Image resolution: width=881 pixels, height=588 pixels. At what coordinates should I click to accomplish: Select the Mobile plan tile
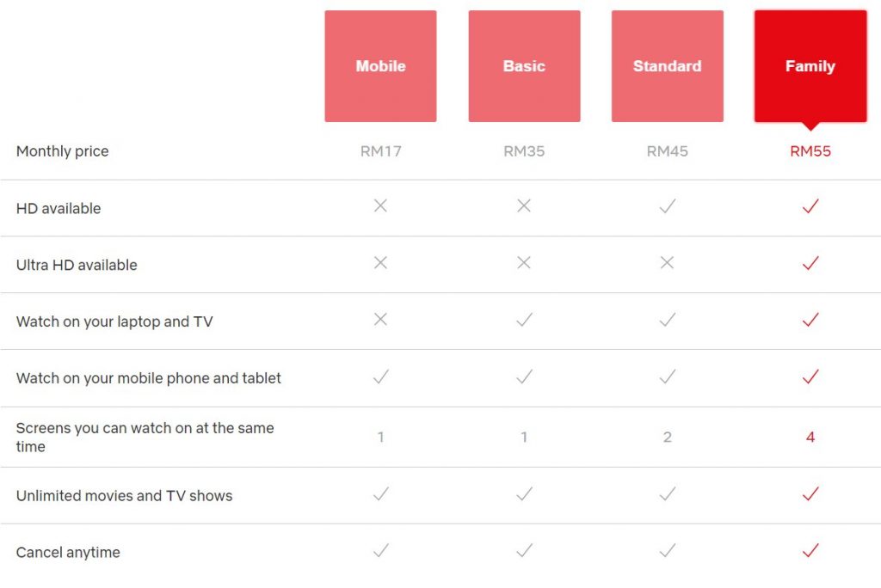point(380,65)
